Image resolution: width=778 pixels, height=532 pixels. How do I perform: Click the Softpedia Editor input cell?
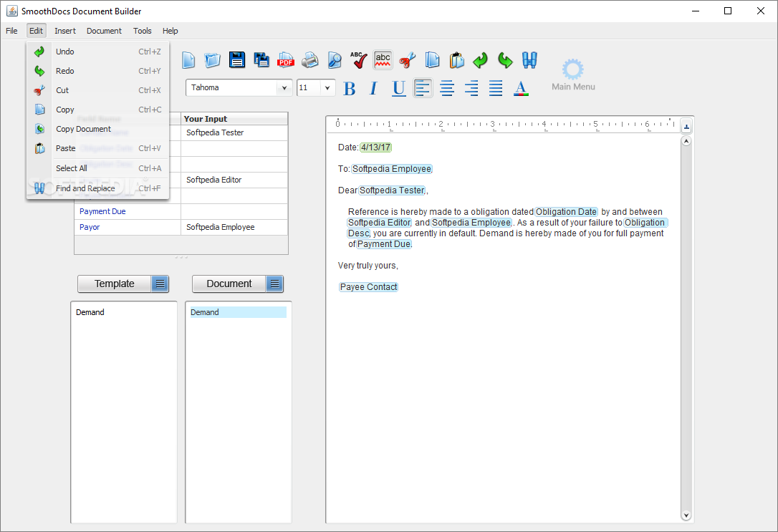[234, 180]
